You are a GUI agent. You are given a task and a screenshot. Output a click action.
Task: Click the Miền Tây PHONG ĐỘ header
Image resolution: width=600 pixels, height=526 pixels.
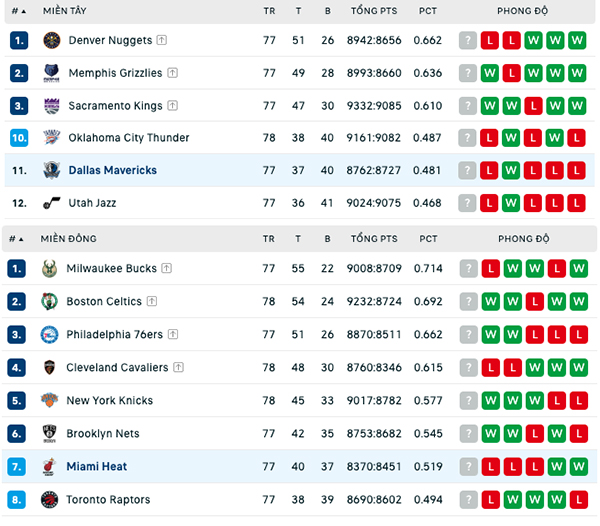[x=522, y=11]
